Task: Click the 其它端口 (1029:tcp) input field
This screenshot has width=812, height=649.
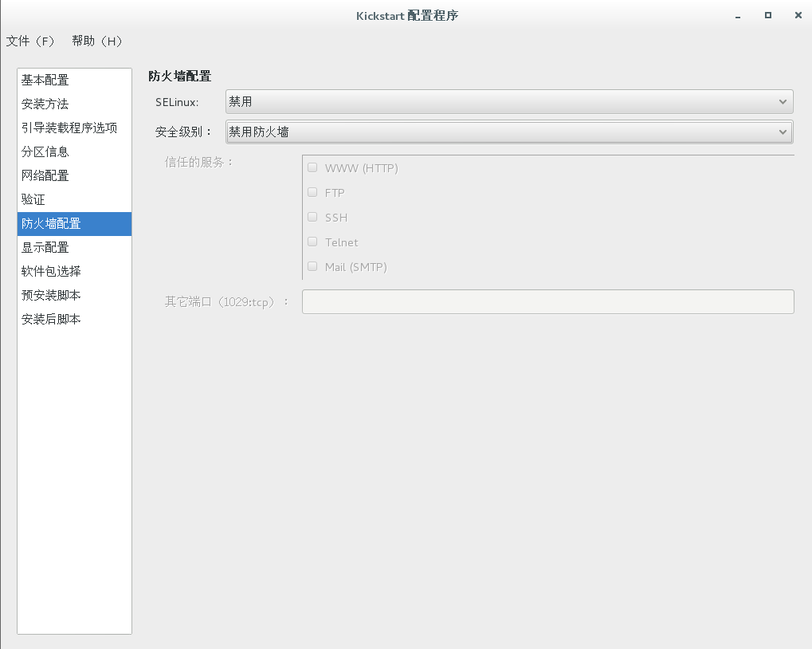Action: point(548,301)
